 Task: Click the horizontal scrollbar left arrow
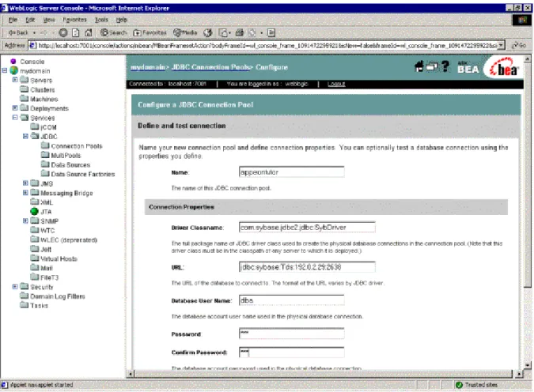131,374
